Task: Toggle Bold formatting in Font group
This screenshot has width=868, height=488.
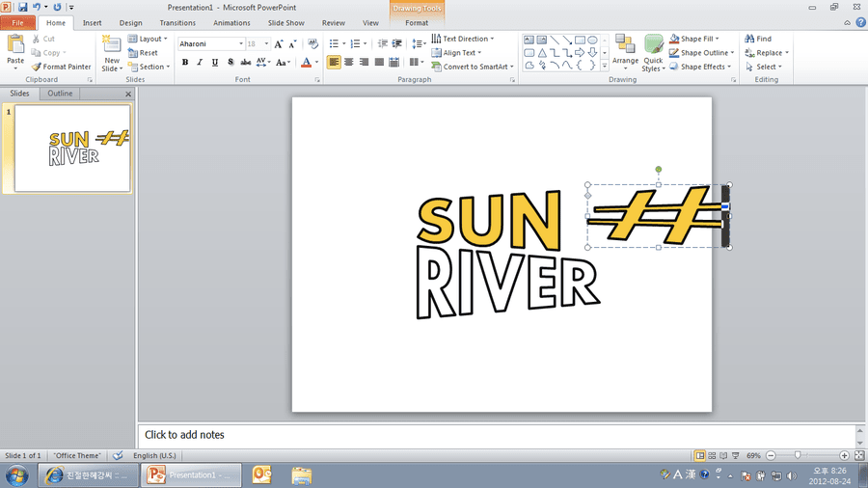Action: pyautogui.click(x=185, y=63)
